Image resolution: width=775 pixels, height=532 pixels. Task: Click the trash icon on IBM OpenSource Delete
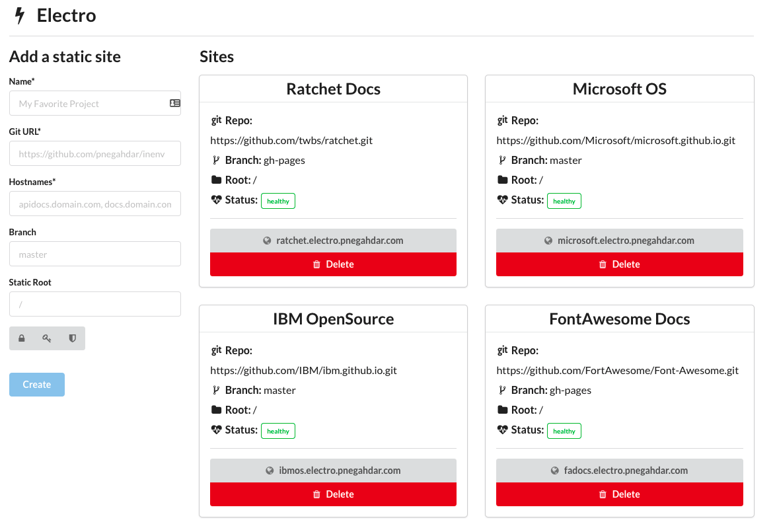click(x=317, y=494)
